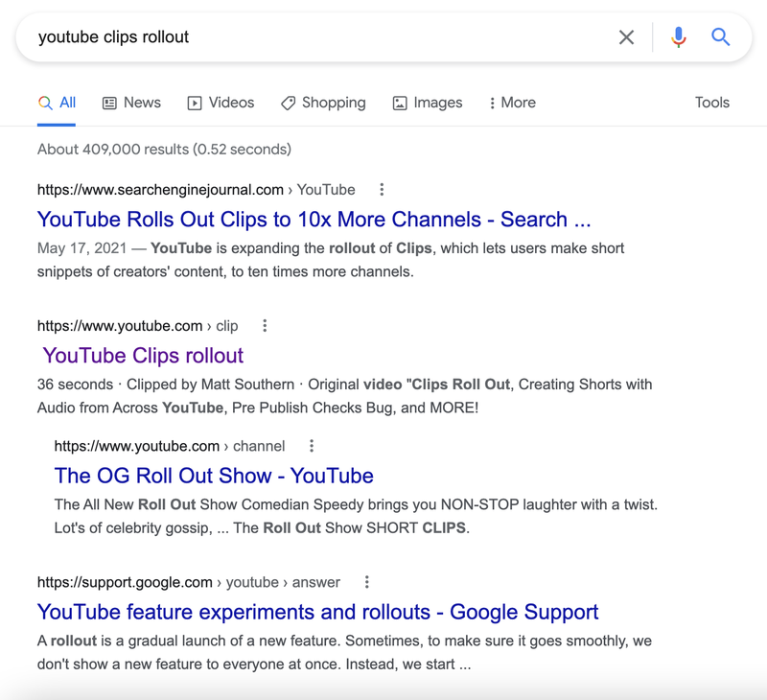Click the About 409,000 results text
Image resolution: width=767 pixels, height=700 pixels.
click(164, 150)
